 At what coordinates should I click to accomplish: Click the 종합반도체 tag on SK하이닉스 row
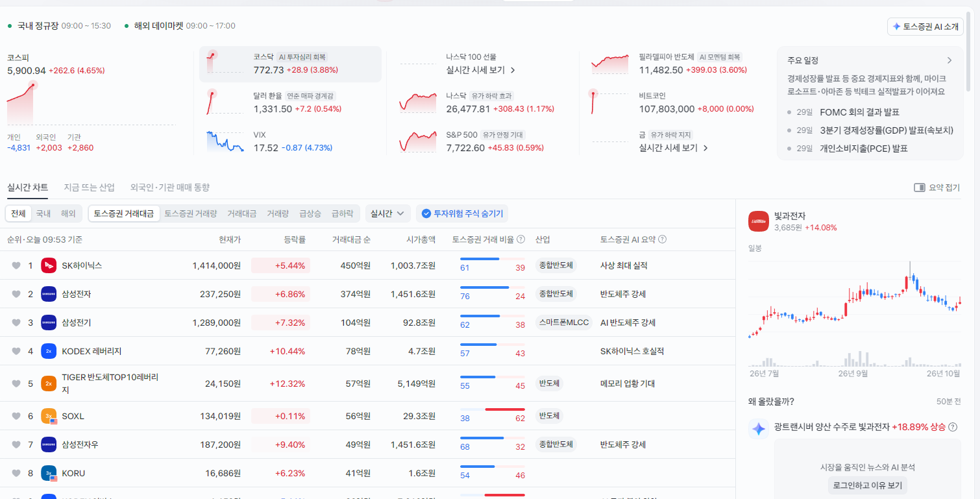tap(556, 265)
